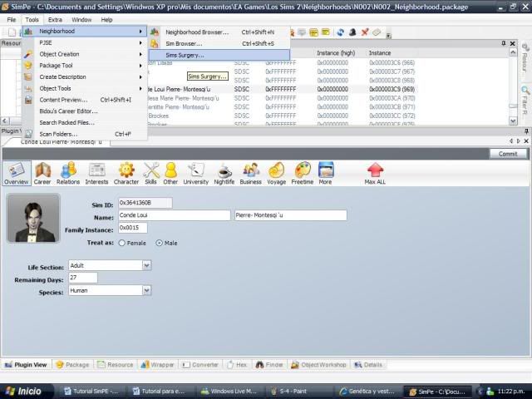Expand the PJSE submenu
The image size is (532, 399).
(85, 42)
